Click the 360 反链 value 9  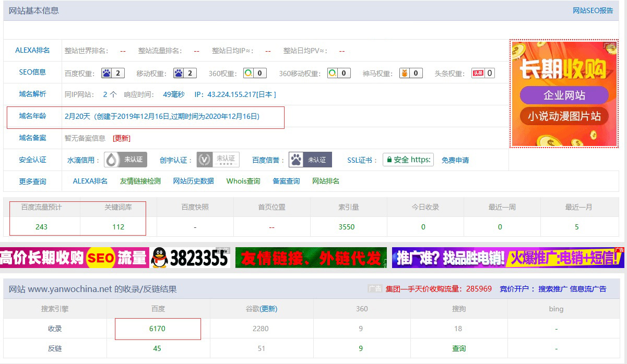(x=361, y=348)
